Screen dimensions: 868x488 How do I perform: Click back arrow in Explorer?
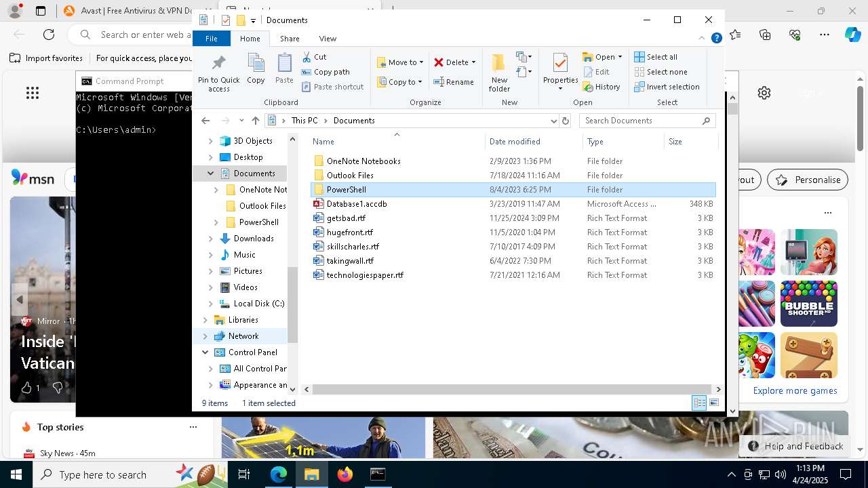coord(205,121)
